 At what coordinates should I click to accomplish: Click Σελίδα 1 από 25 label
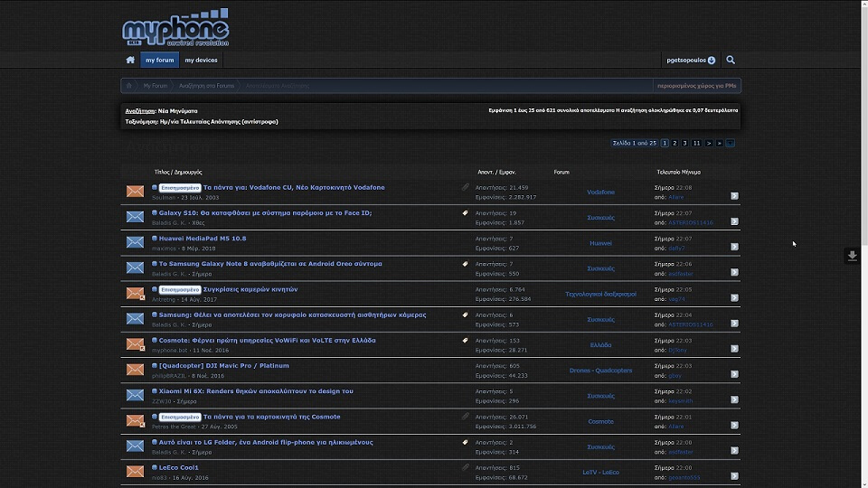635,144
